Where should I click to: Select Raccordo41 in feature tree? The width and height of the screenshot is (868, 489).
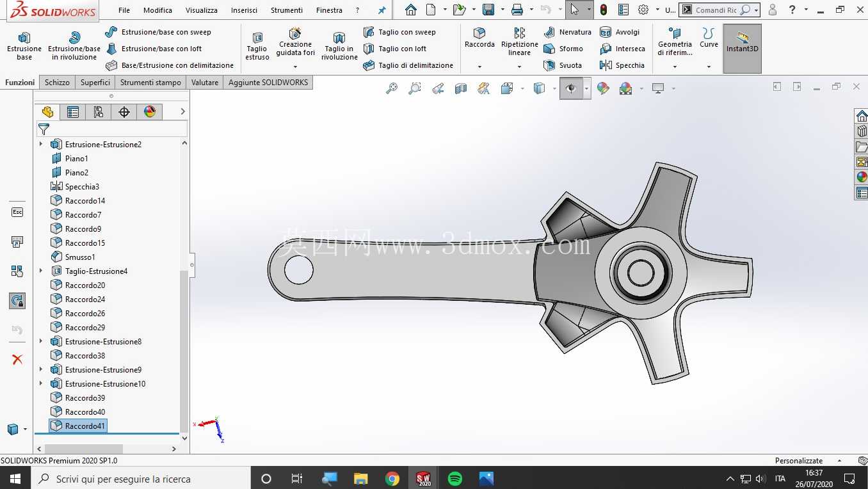click(x=78, y=426)
